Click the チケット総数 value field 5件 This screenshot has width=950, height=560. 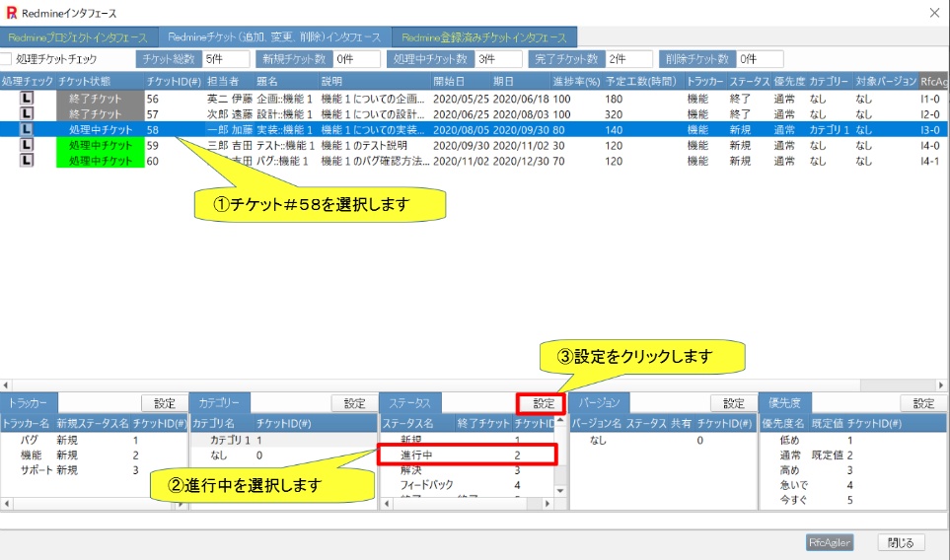(226, 59)
